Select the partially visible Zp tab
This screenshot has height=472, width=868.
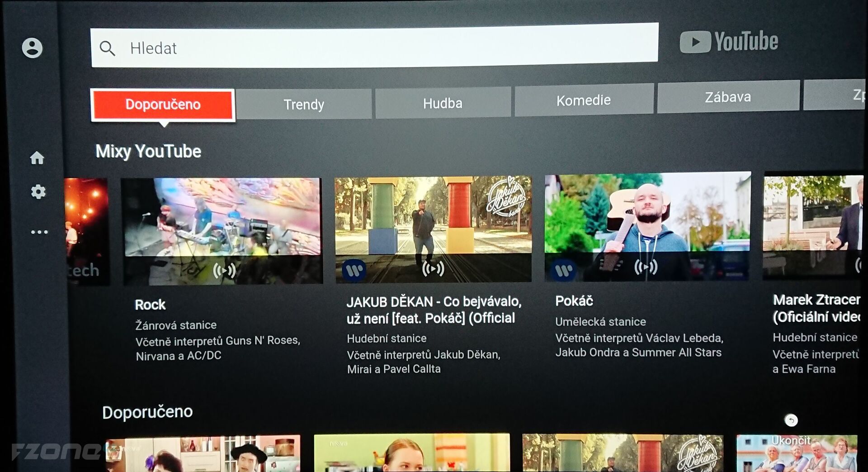(835, 95)
